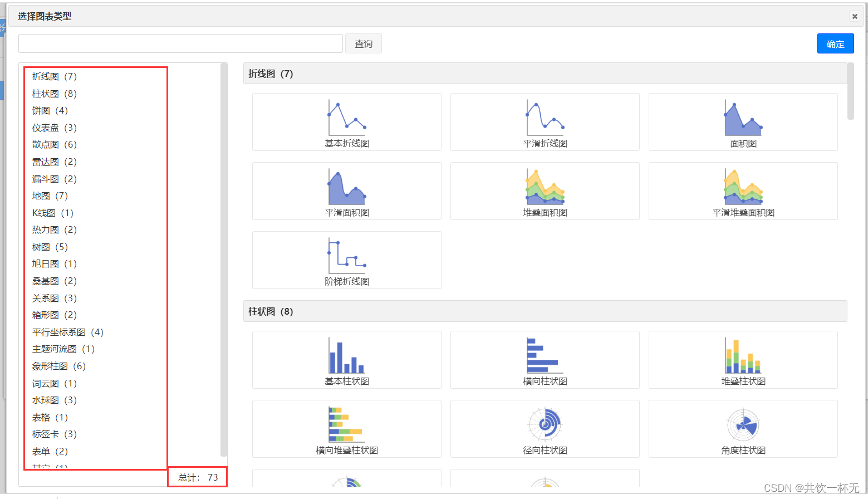868x499 pixels.
Task: Choose the 径向柱状图 radial bar chart
Action: [545, 429]
